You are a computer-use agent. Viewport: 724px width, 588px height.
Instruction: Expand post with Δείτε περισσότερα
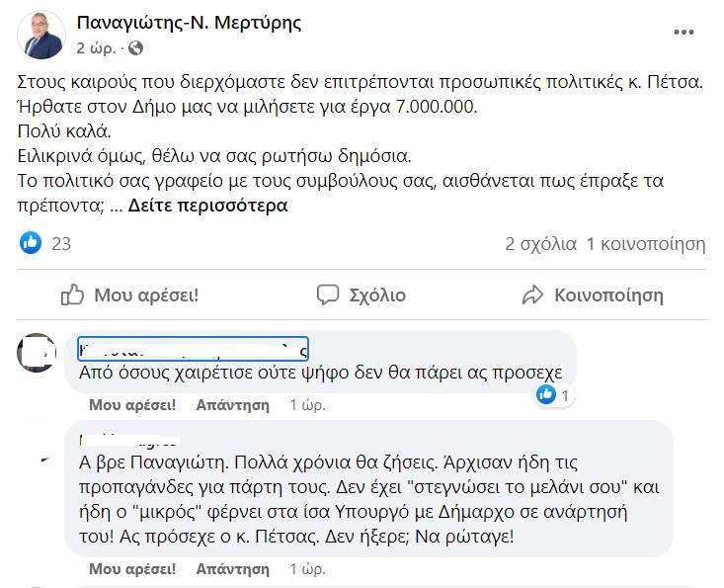tap(207, 206)
